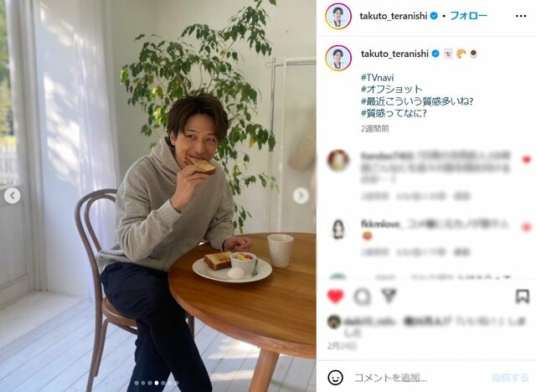Screen dimensions: 536x392
Task: Toggle the heart on the second comment
Action: (527, 227)
